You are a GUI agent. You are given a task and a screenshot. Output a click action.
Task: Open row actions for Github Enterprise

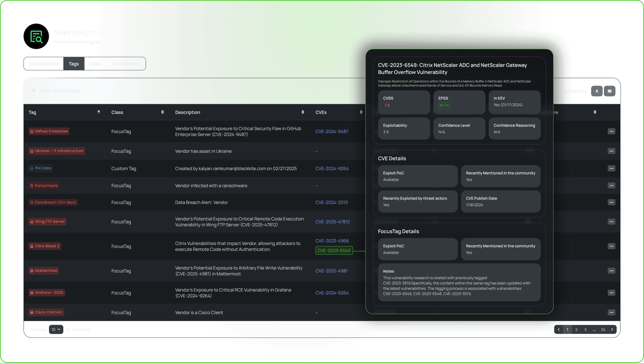click(611, 131)
